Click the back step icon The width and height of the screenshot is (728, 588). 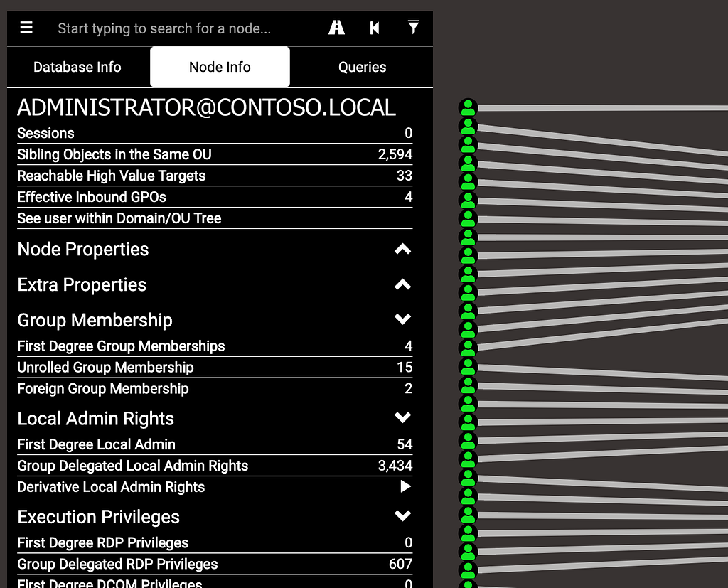[x=375, y=28]
